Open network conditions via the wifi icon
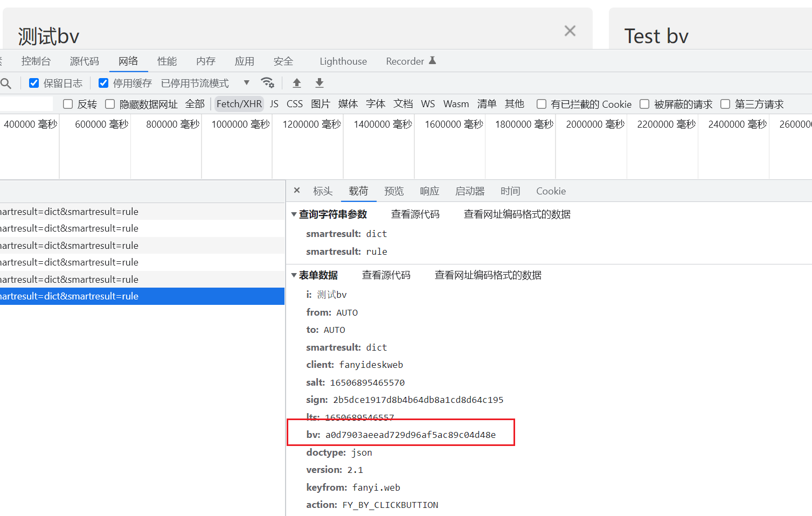Image resolution: width=812 pixels, height=516 pixels. (268, 82)
